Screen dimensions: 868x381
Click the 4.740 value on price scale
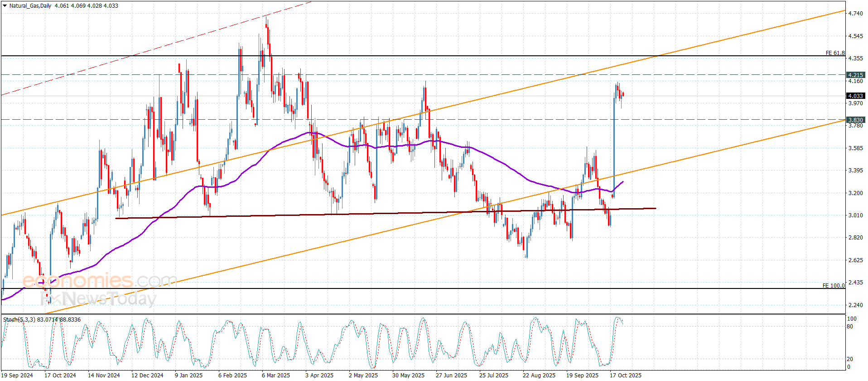point(855,14)
